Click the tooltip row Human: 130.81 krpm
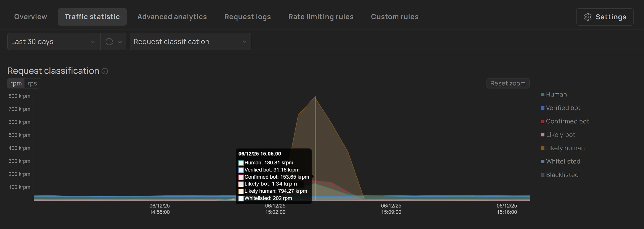 point(266,163)
